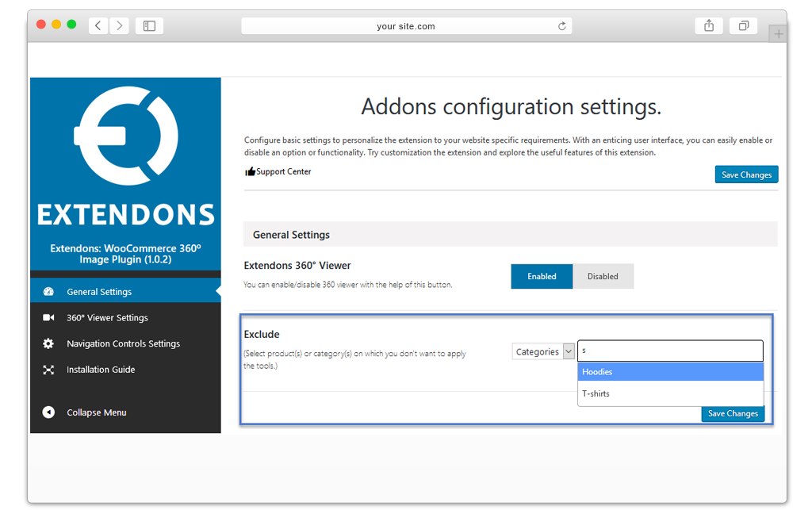Click the macOS green maximize button
Image resolution: width=812 pixels, height=510 pixels.
coord(71,25)
